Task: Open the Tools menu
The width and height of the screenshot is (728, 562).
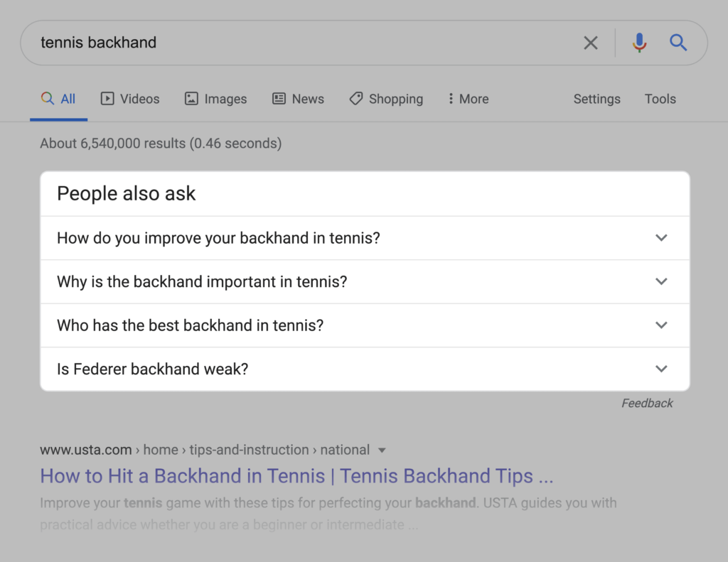Action: click(660, 99)
